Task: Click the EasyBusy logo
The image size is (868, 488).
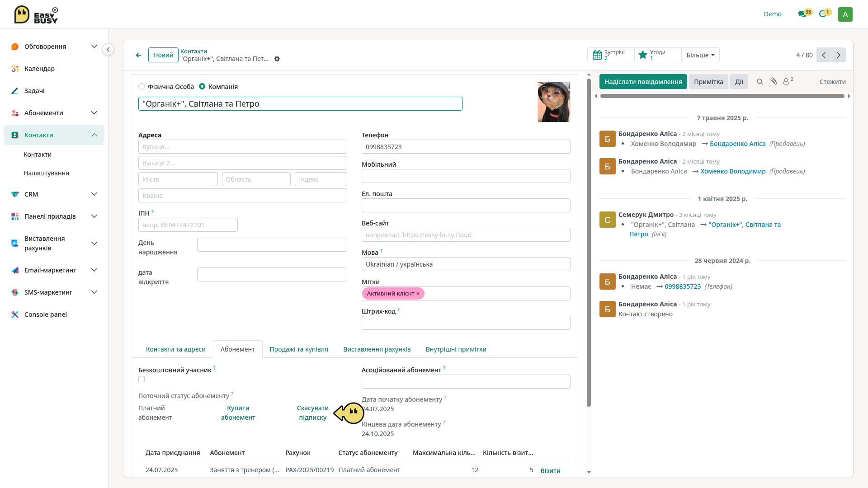Action: click(36, 14)
